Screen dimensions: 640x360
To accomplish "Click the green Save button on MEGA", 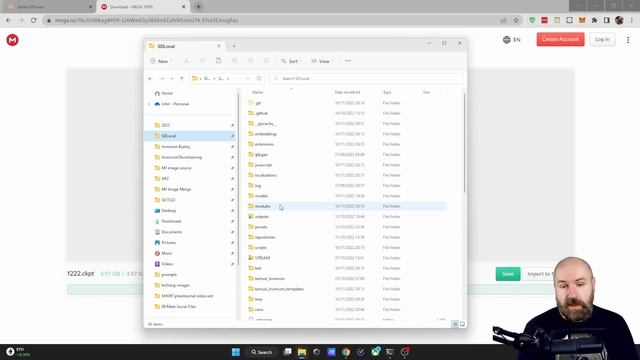I will pos(508,274).
